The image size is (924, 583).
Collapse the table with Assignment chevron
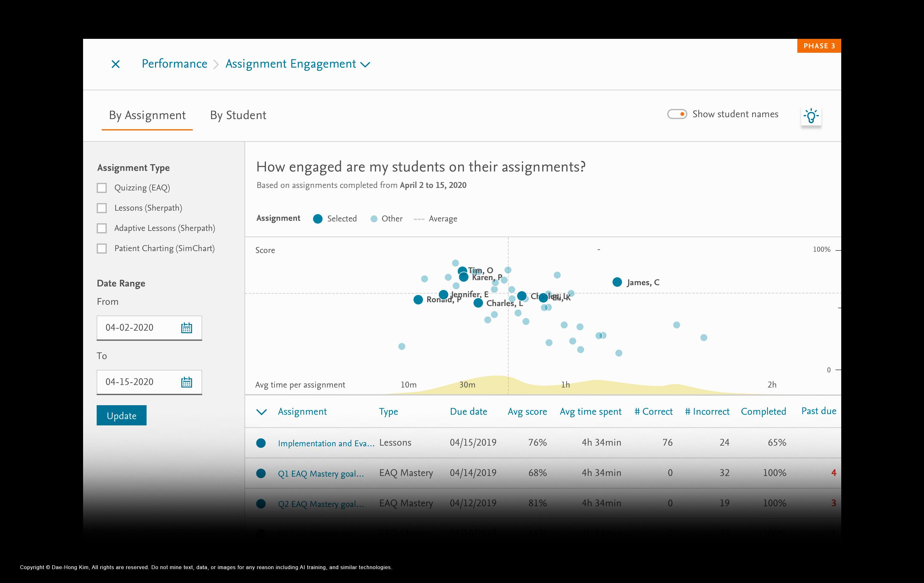point(261,412)
